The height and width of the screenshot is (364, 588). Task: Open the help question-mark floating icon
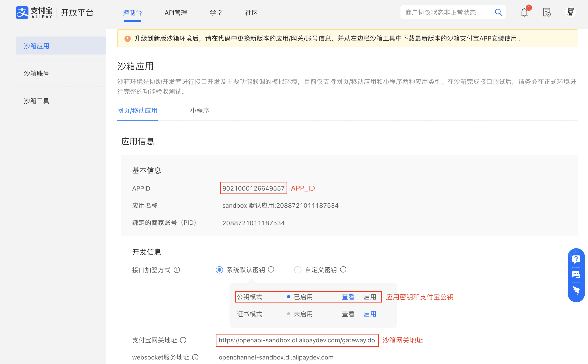click(x=576, y=259)
